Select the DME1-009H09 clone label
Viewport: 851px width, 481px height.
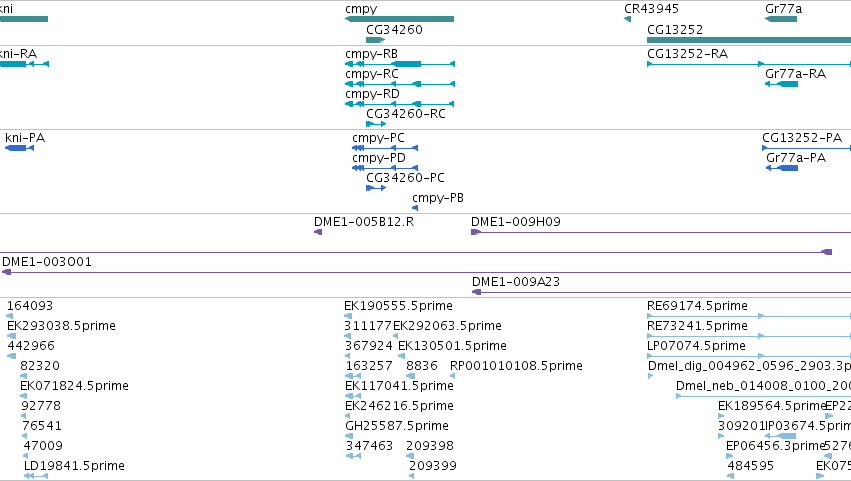click(x=516, y=222)
